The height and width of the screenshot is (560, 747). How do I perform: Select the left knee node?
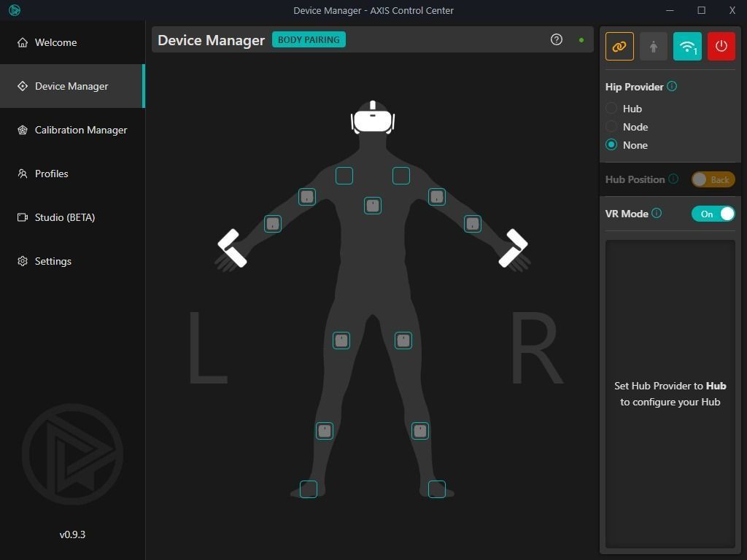(325, 431)
